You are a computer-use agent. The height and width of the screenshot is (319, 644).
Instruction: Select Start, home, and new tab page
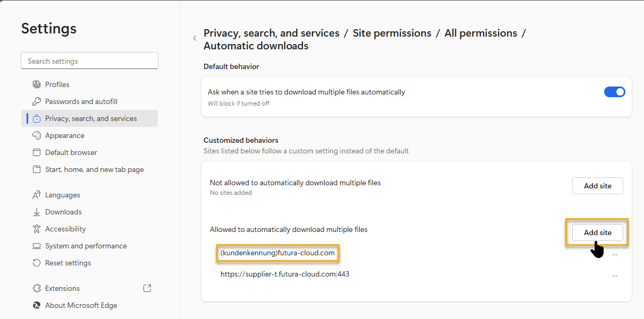[94, 169]
